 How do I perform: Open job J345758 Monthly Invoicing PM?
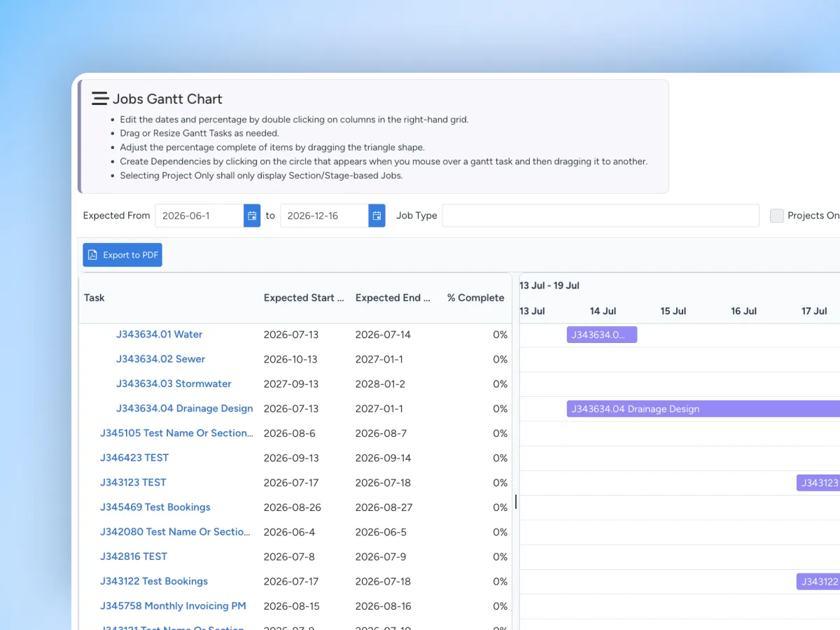(x=173, y=606)
